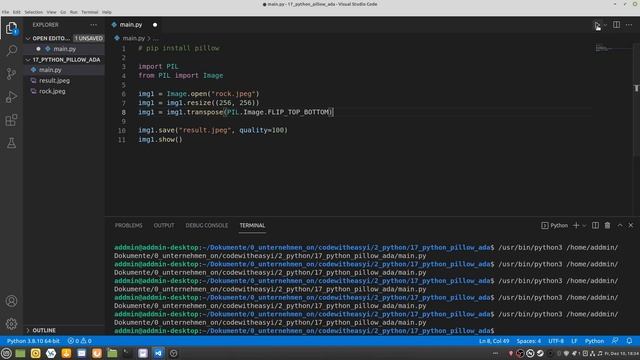Collapse the 17_PYTHON_PILLOW_ADA folder section
The width and height of the screenshot is (640, 360).
[x=63, y=60]
